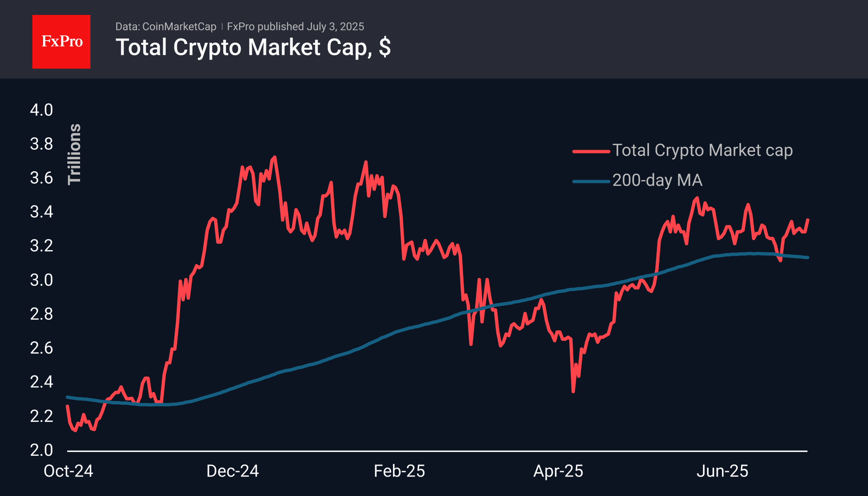This screenshot has width=868, height=496.
Task: Click the Oct-24 x-axis label
Action: pyautogui.click(x=68, y=471)
